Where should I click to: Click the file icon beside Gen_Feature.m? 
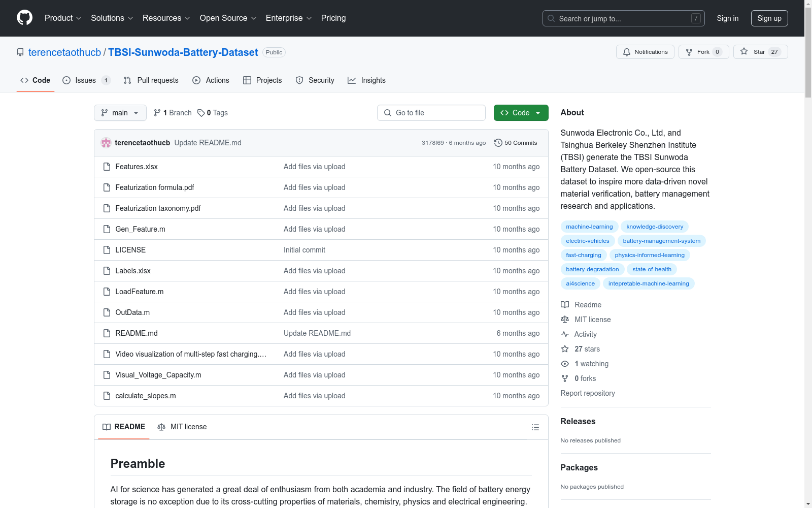coord(107,229)
